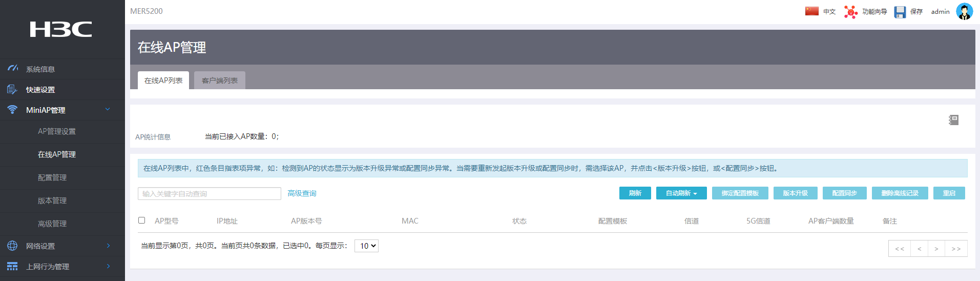980x281 pixels.
Task: Open the 自动刷新 dropdown
Action: point(681,193)
